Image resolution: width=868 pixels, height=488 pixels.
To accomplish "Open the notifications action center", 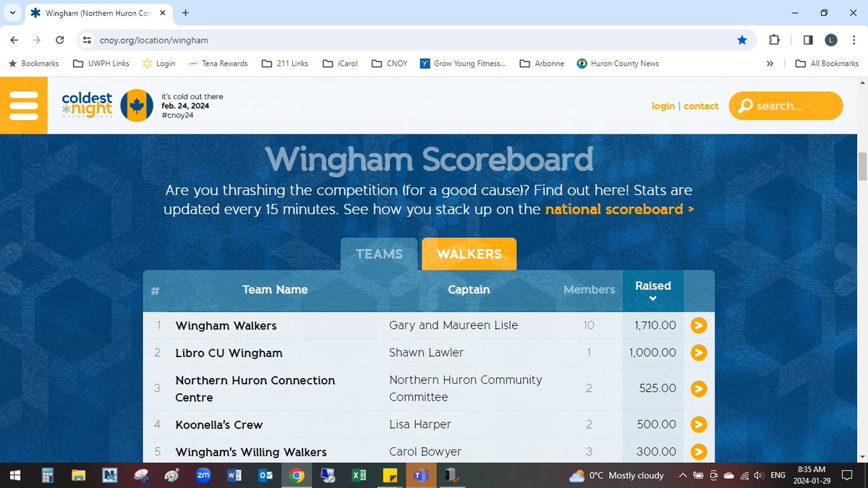I will (x=847, y=476).
